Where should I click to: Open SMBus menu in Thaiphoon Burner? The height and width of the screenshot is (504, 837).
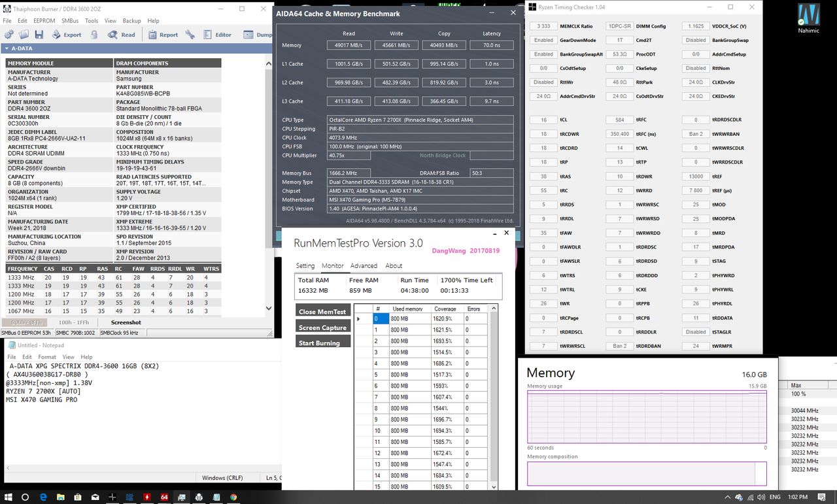pos(70,21)
